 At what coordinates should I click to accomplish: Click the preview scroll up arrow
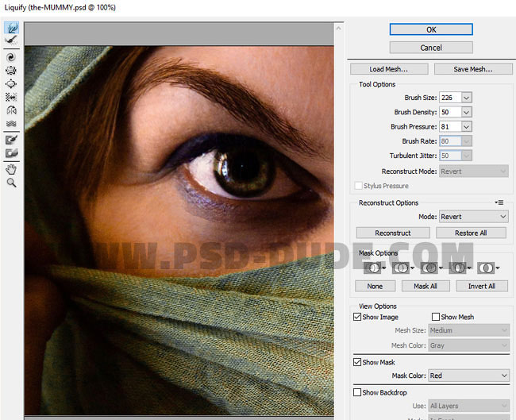point(339,29)
